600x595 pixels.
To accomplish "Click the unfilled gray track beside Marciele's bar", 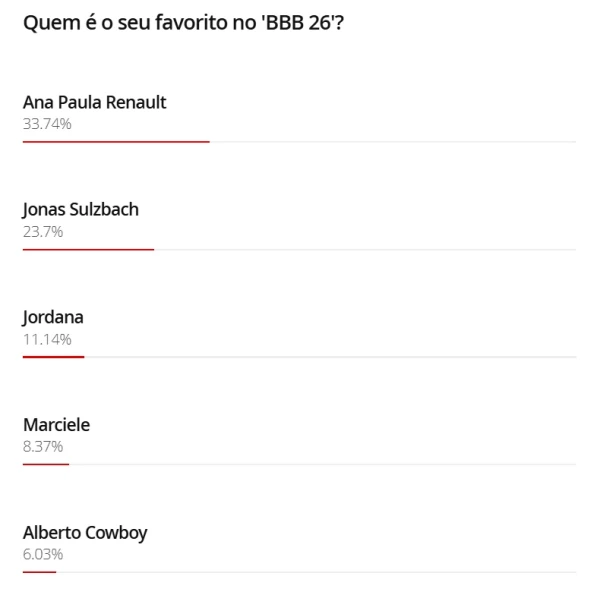I will [x=322, y=464].
